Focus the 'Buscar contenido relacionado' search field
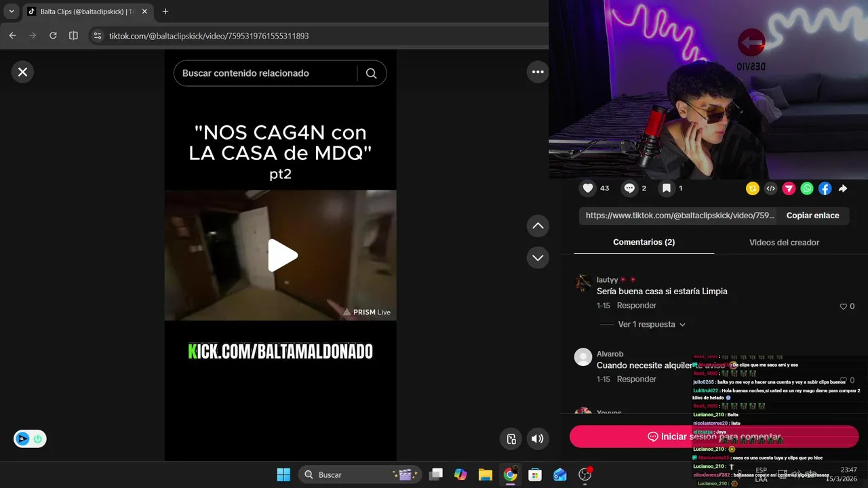Screen dimensions: 868x488 pyautogui.click(x=266, y=73)
